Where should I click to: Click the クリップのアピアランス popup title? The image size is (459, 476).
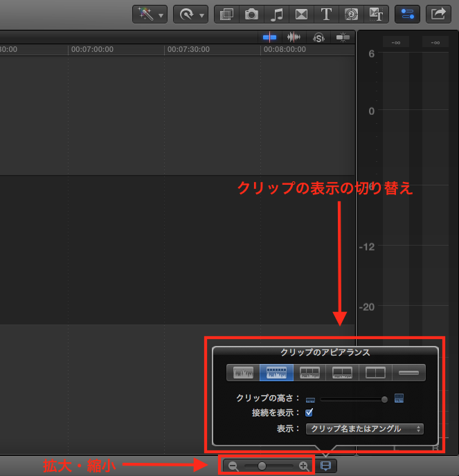tap(325, 352)
